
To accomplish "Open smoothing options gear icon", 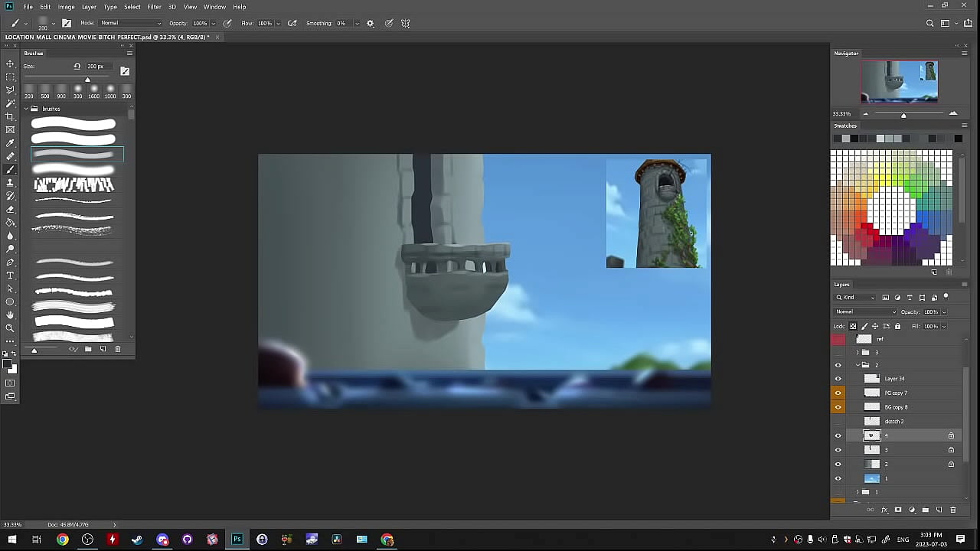I will pyautogui.click(x=371, y=24).
